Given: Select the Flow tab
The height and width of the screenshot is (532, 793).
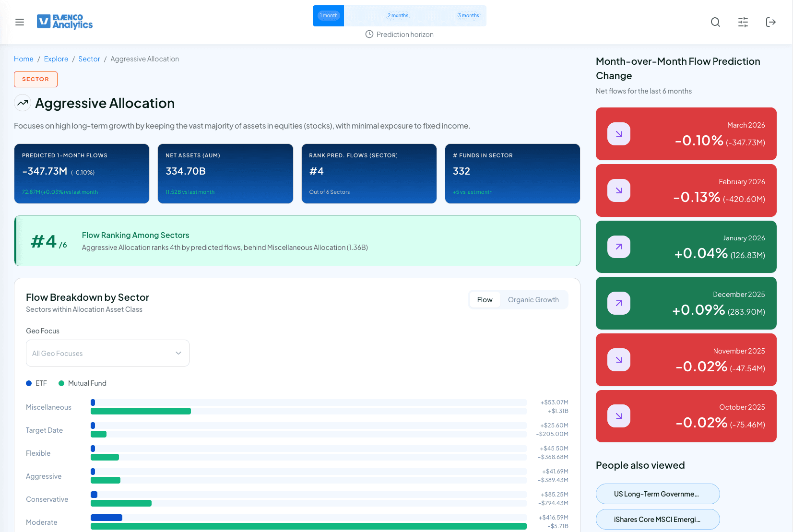Looking at the screenshot, I should click(485, 300).
